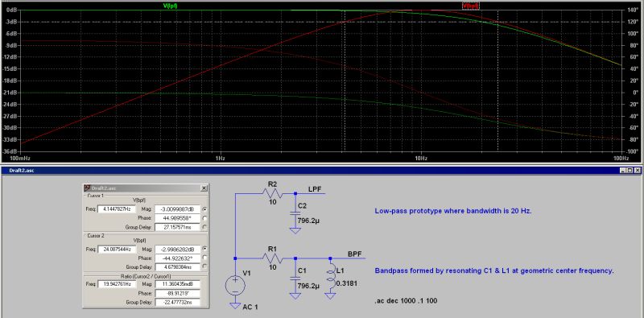Select Cursor 2 Group Delay radio button
Screen dimensions: 644x318
204,267
